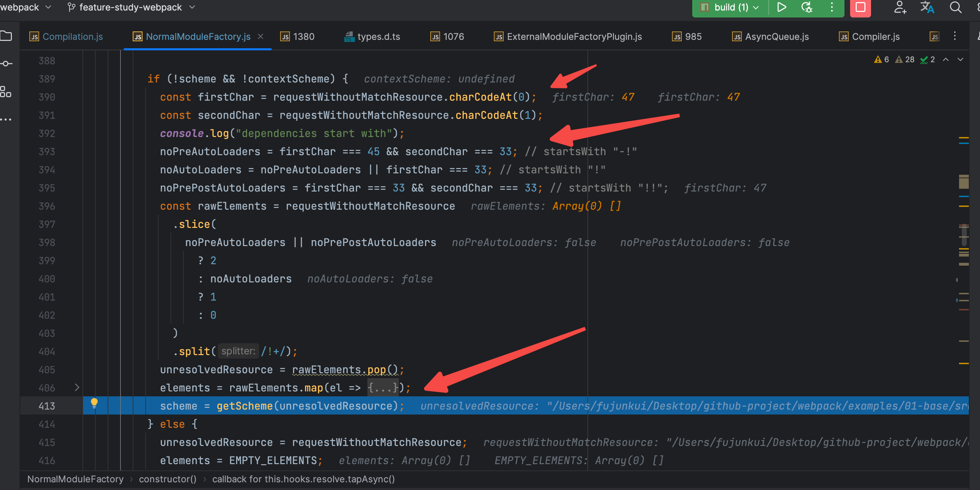Open the Search Everywhere magnifier
The width and height of the screenshot is (980, 490).
pyautogui.click(x=955, y=7)
